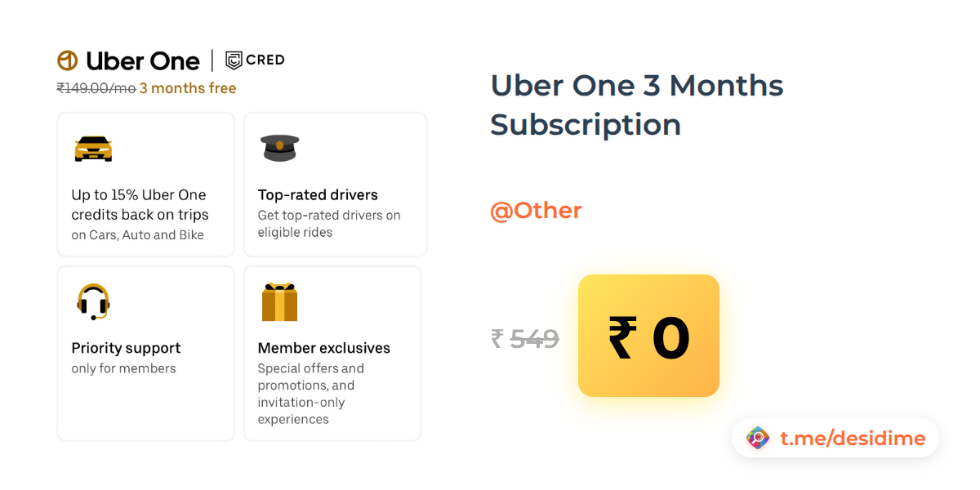Click the Uber One credits back text

pyautogui.click(x=140, y=205)
